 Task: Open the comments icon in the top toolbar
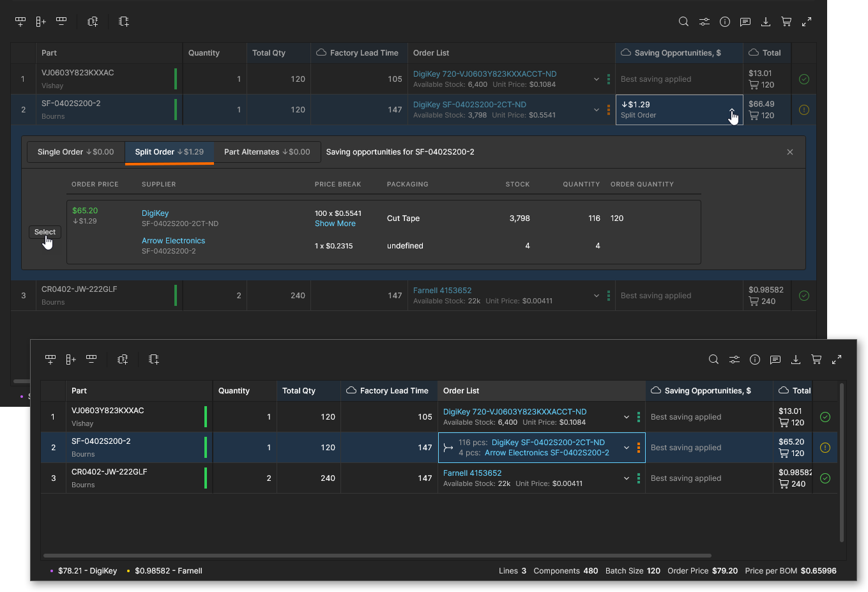click(x=745, y=22)
